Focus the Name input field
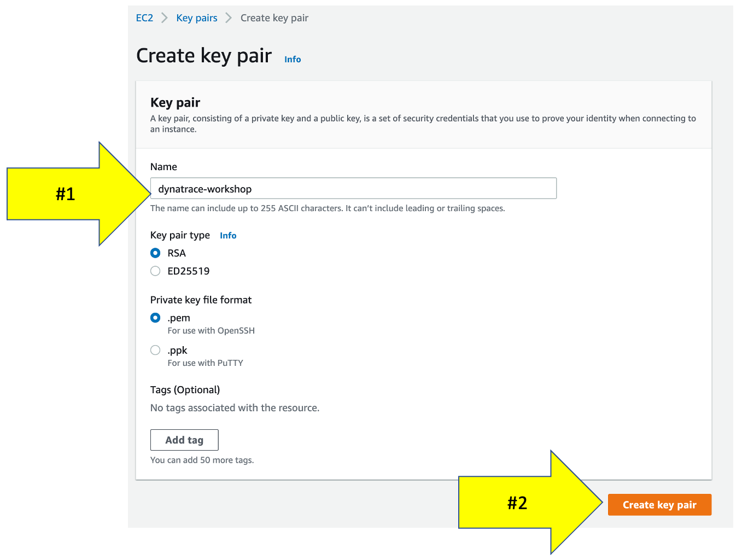Screen dimensions: 748x560 coord(353,189)
